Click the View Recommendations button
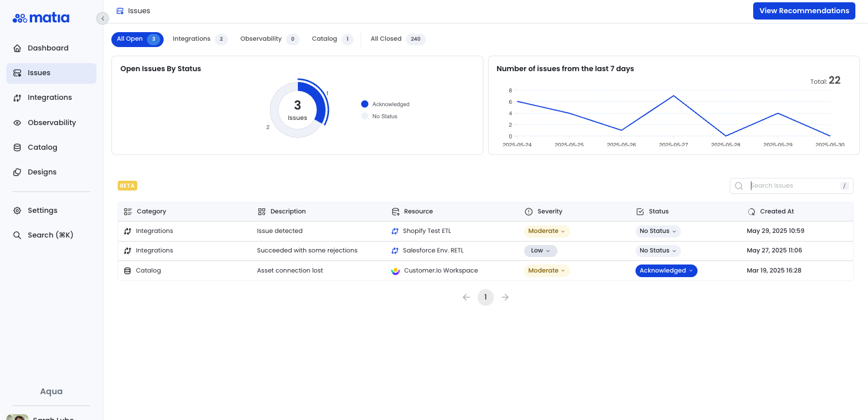The height and width of the screenshot is (420, 868). [804, 11]
